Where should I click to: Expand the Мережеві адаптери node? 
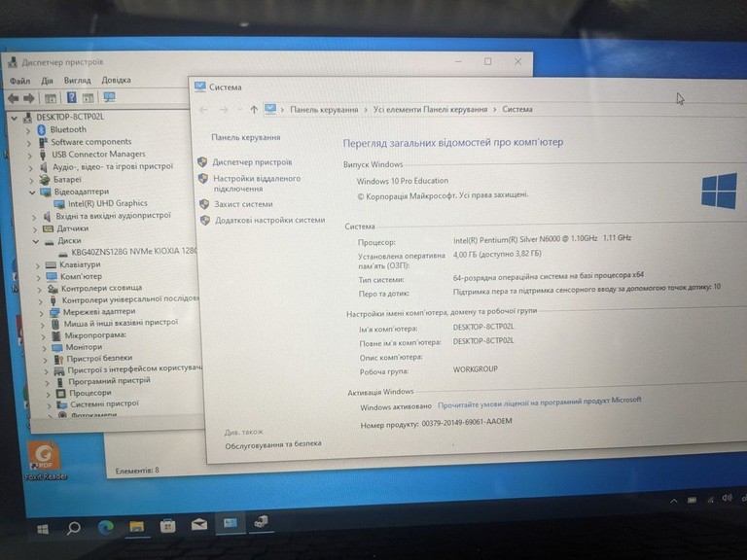(42, 313)
